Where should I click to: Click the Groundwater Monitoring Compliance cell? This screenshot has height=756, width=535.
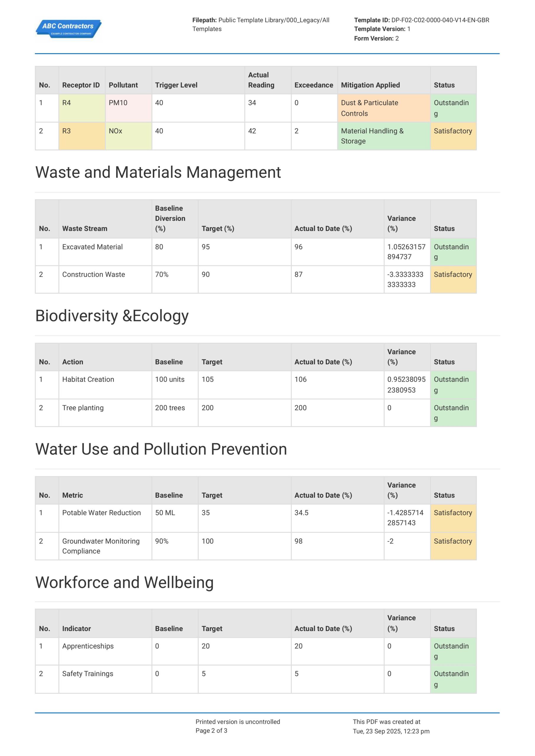105,546
